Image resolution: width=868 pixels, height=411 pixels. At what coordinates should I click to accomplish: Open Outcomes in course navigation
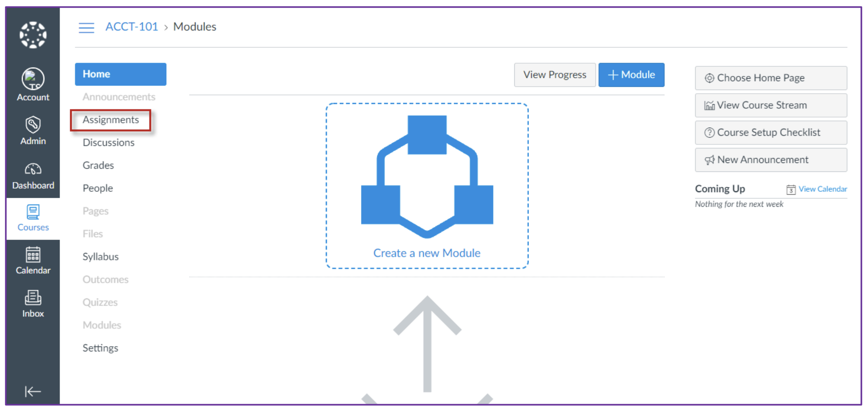[105, 280]
